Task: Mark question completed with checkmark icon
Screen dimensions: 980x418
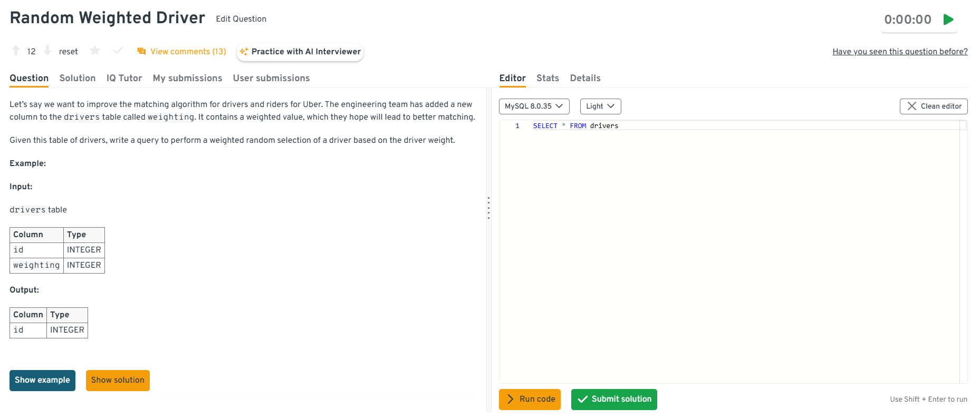Action: pos(118,51)
